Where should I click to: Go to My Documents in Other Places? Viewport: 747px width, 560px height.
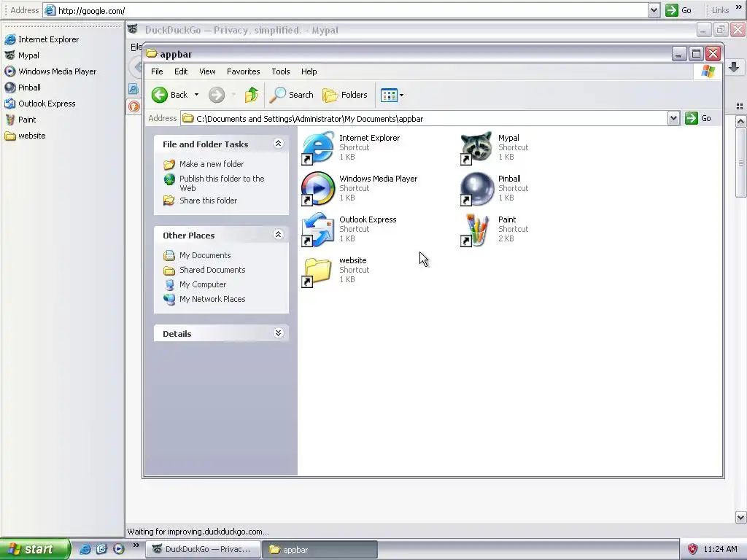pos(205,255)
